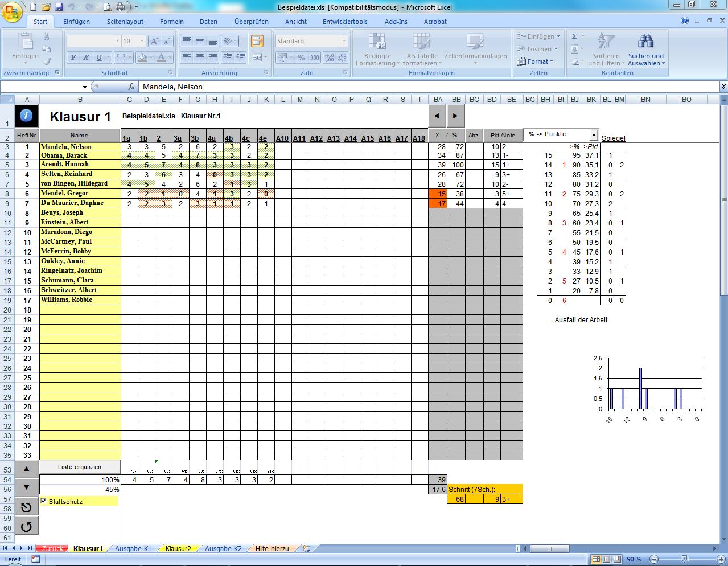Click the fill color paint bucket swatch
The image size is (728, 566).
tap(142, 58)
